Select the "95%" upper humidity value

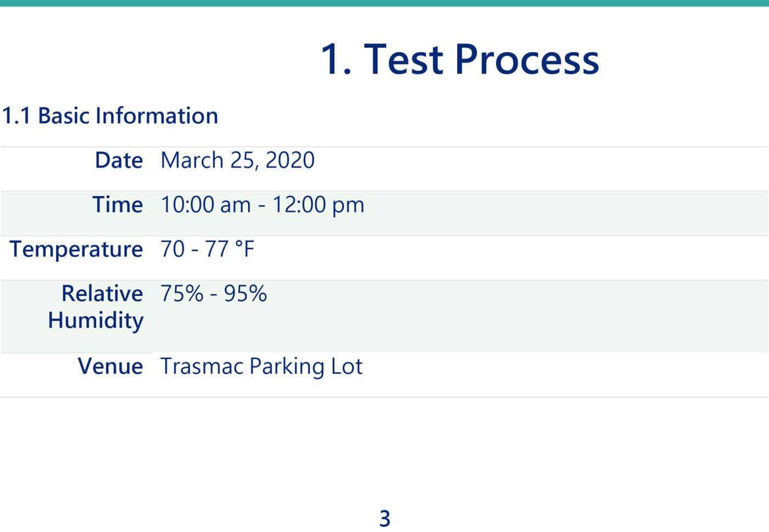(x=245, y=294)
